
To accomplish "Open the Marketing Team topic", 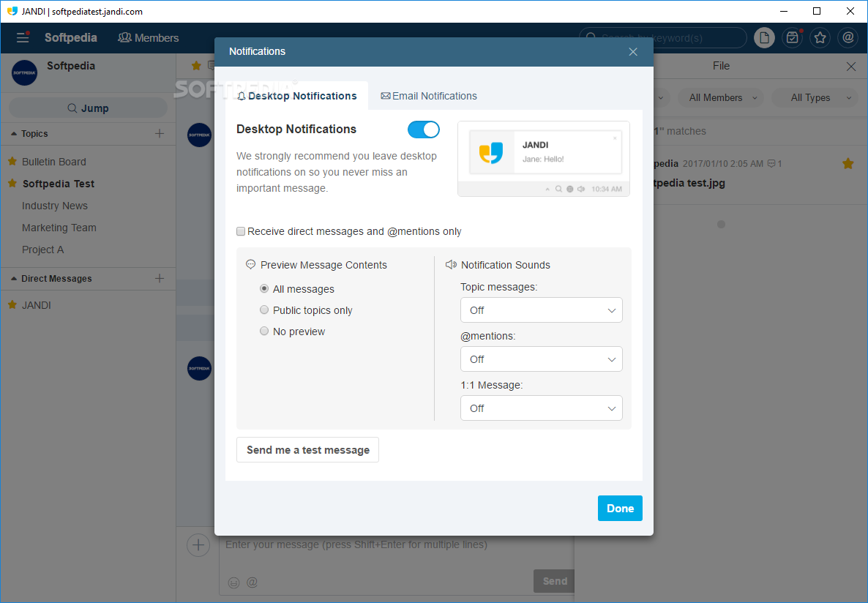I will click(59, 228).
